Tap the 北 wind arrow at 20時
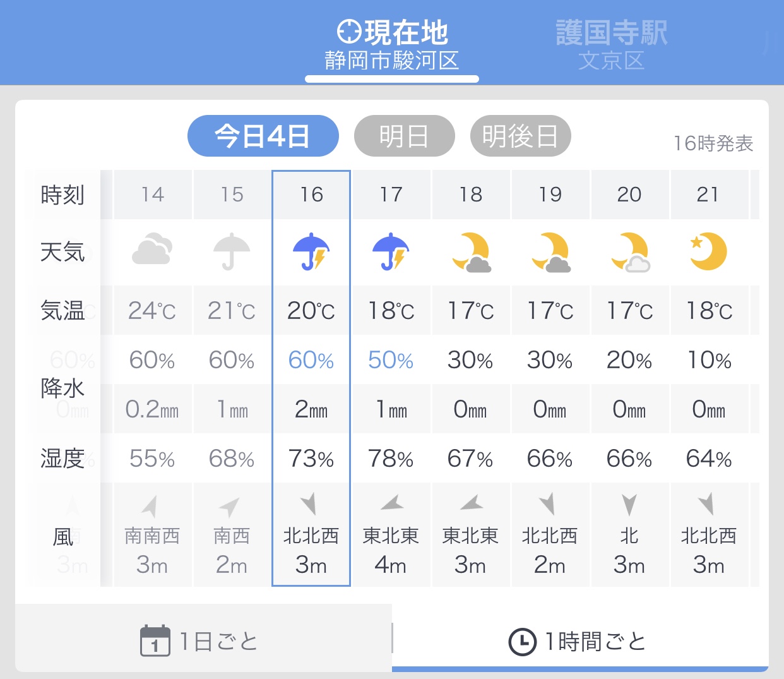 coord(629,505)
